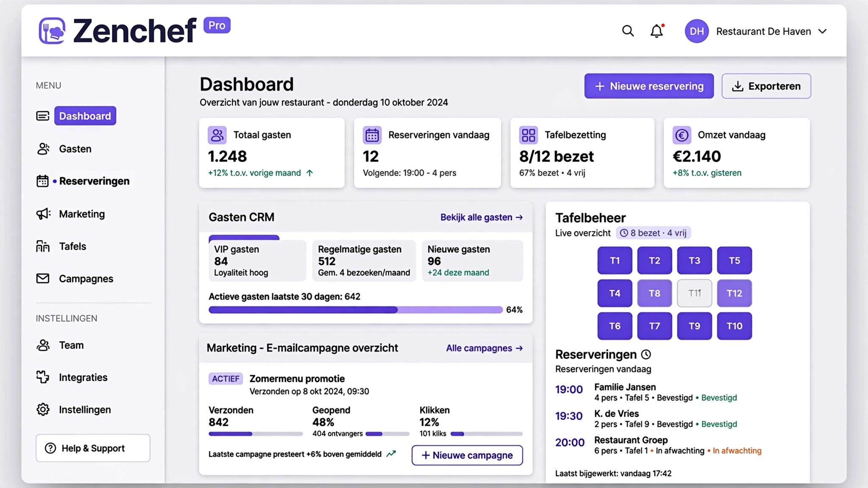Click the Omzet vandaag euro icon
Viewport: 868px width, 488px height.
point(682,135)
